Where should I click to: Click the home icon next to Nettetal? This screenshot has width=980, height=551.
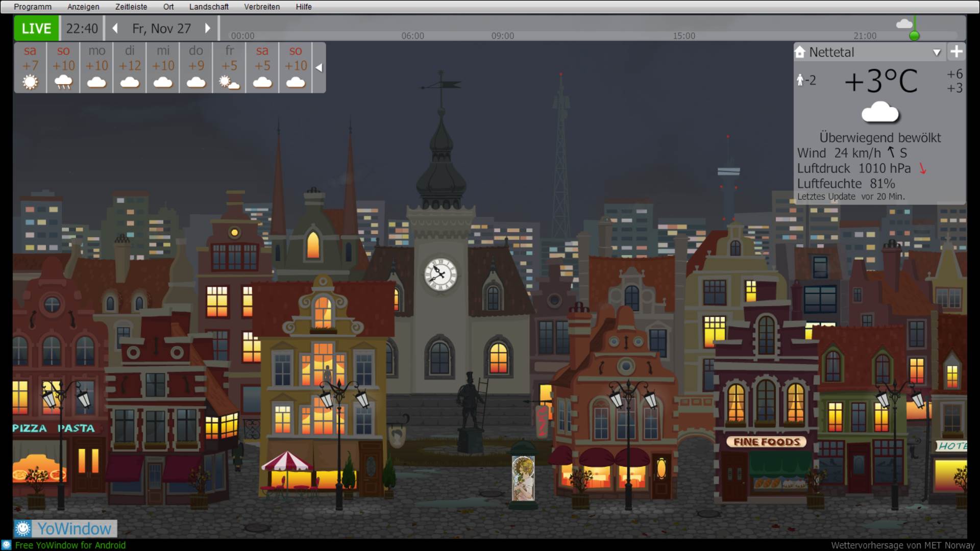pyautogui.click(x=800, y=52)
